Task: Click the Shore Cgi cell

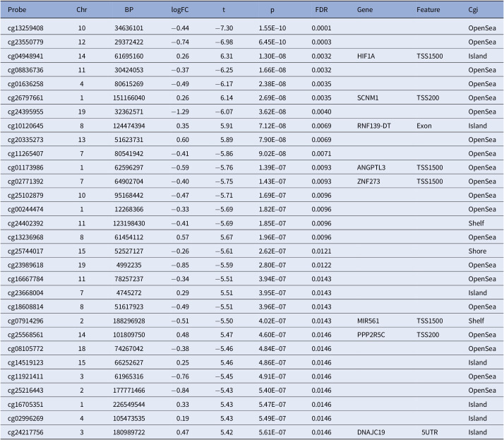Action: coord(477,251)
